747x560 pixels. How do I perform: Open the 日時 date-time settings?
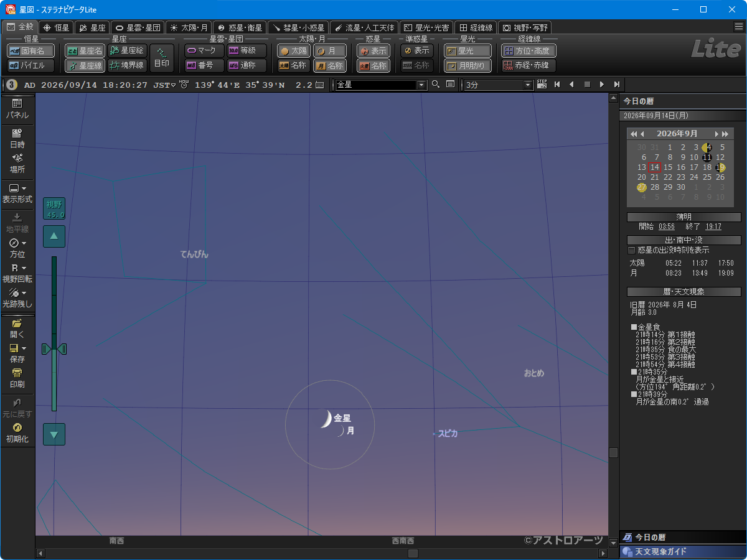coord(17,138)
